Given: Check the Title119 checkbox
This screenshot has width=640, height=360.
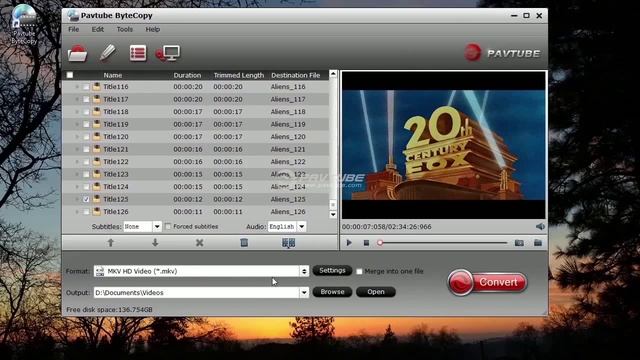Looking at the screenshot, I should [86, 124].
